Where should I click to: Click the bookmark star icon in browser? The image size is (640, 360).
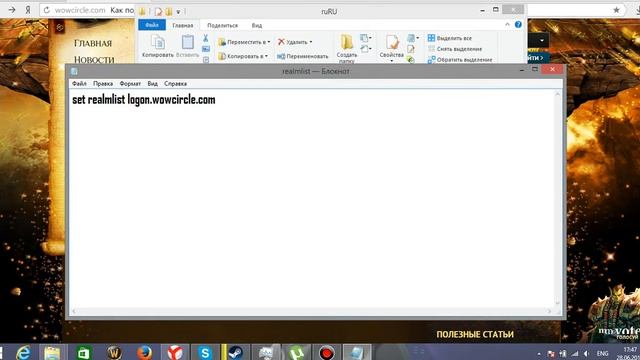[616, 10]
